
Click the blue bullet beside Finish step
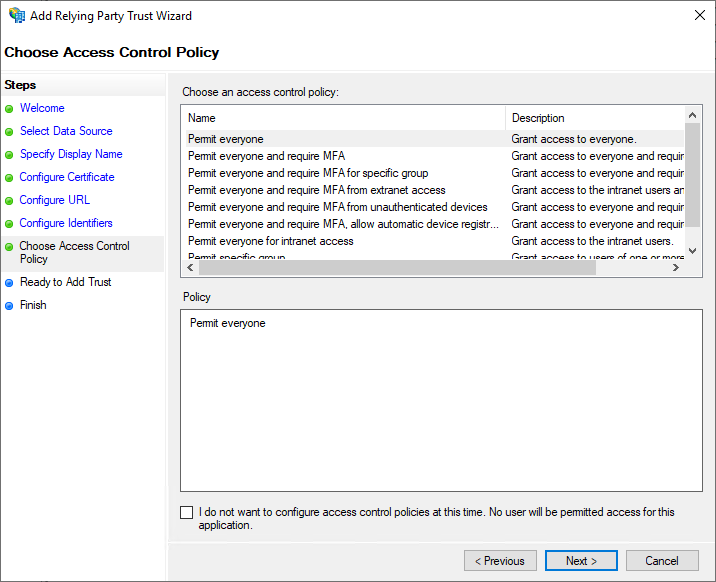10,306
